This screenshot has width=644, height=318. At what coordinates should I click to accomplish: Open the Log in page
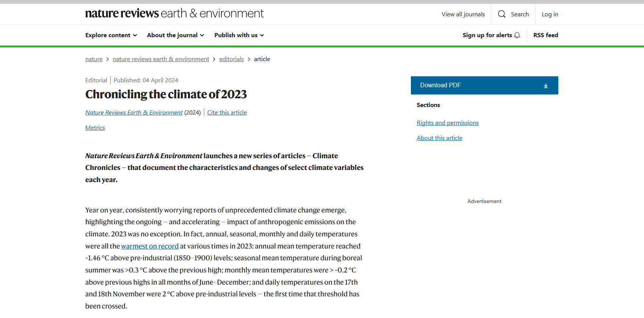click(x=550, y=14)
